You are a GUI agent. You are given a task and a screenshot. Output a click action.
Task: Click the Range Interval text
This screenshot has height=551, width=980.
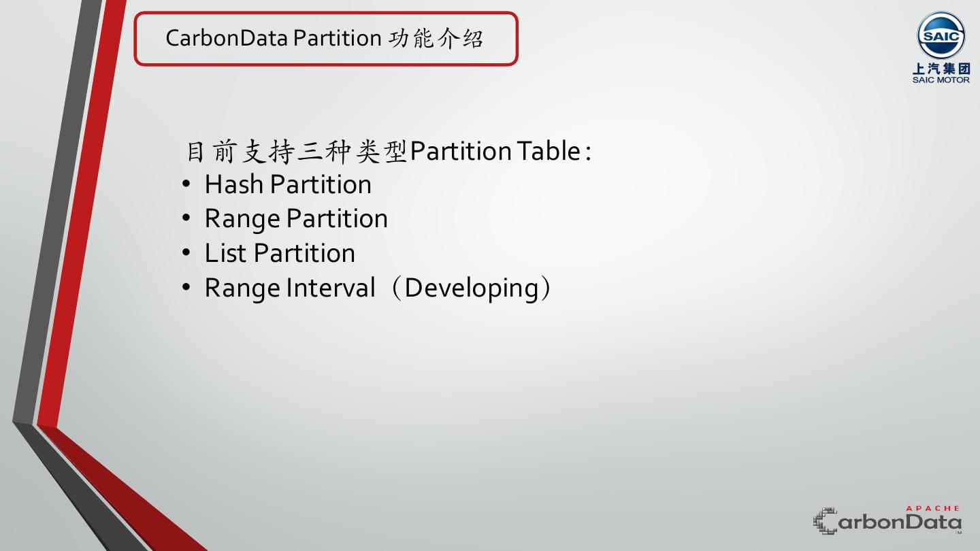click(290, 288)
